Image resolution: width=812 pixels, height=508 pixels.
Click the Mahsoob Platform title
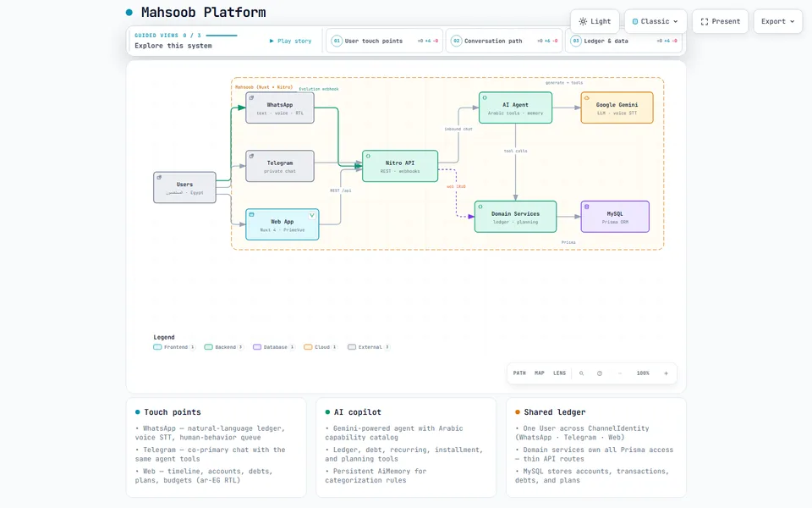tap(204, 13)
